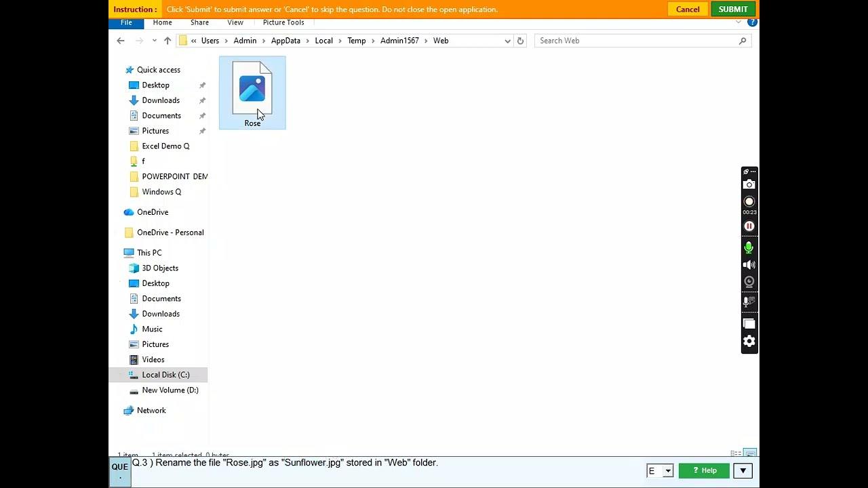
Task: Open Music under This PC
Action: [152, 329]
